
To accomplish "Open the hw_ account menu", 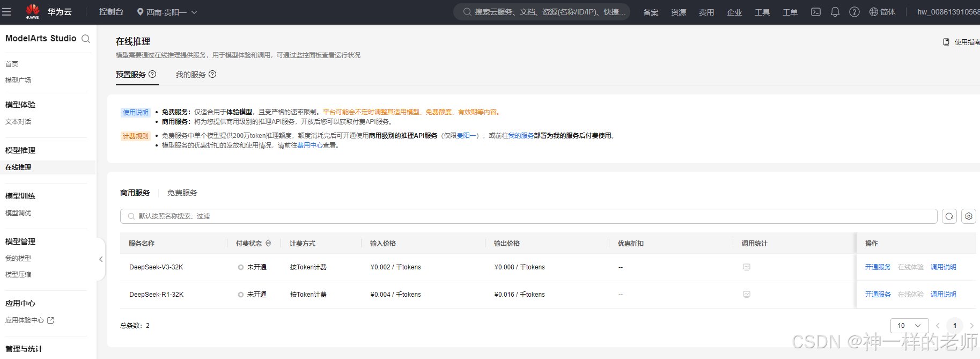I will pyautogui.click(x=948, y=12).
